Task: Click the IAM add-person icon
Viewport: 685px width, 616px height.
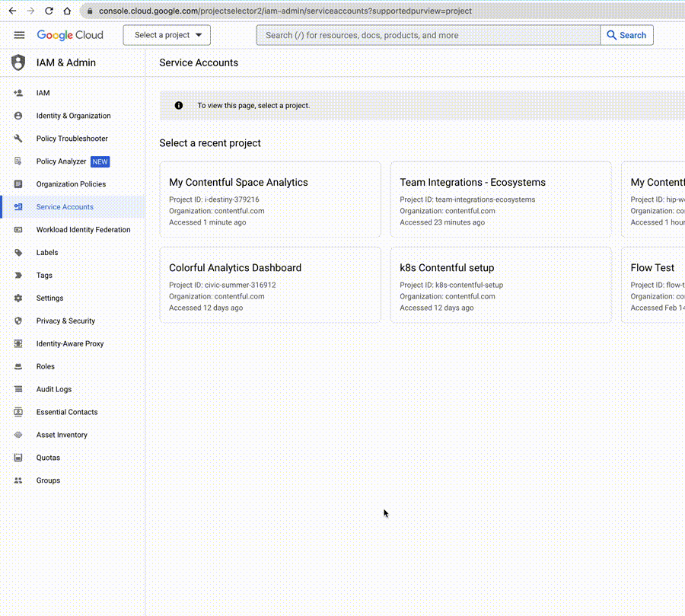Action: pos(18,93)
